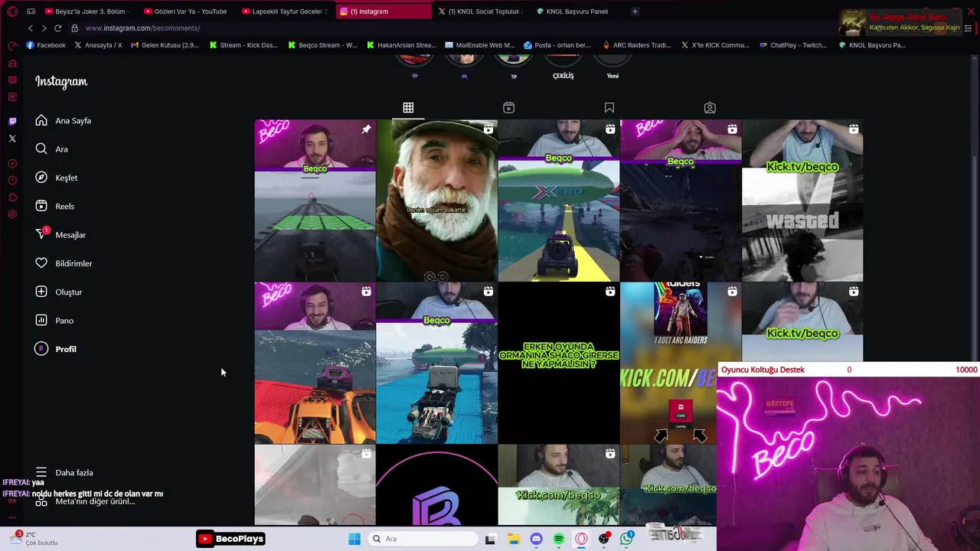Screen dimensions: 980x551
Task: Open ARC Raiders Trading bookmark
Action: [637, 45]
